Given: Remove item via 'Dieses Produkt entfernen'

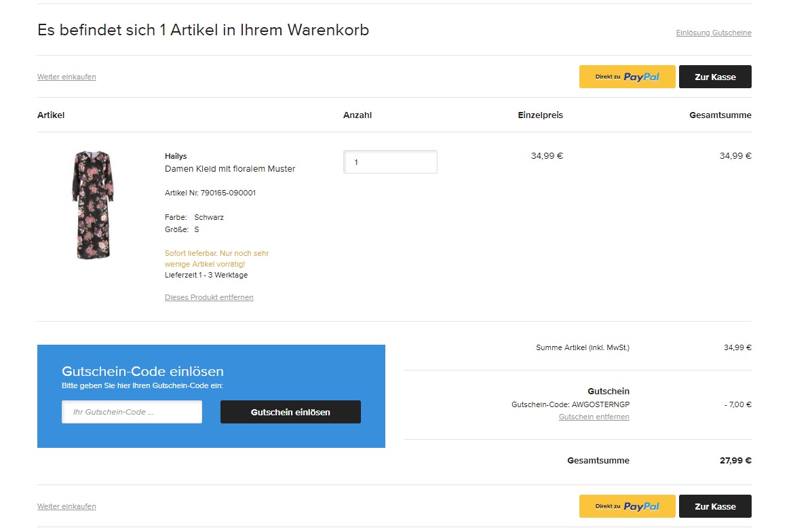Looking at the screenshot, I should point(209,297).
